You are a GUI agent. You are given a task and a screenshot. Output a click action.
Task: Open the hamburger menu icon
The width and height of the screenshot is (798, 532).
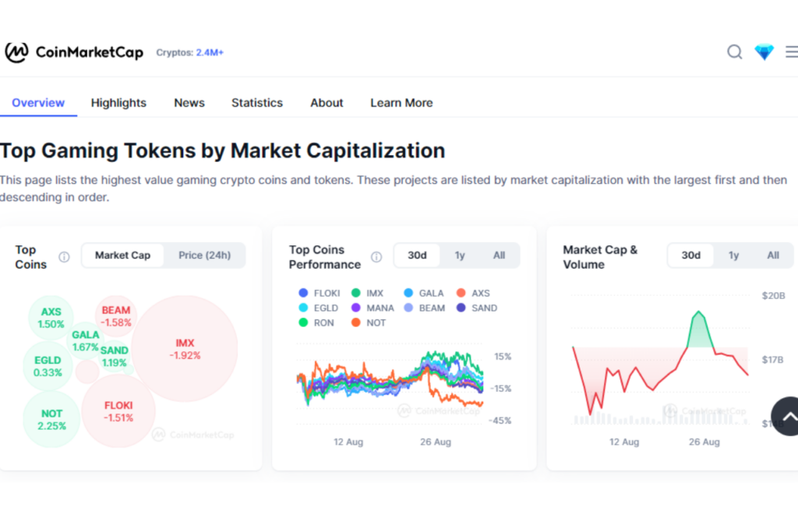tap(791, 52)
